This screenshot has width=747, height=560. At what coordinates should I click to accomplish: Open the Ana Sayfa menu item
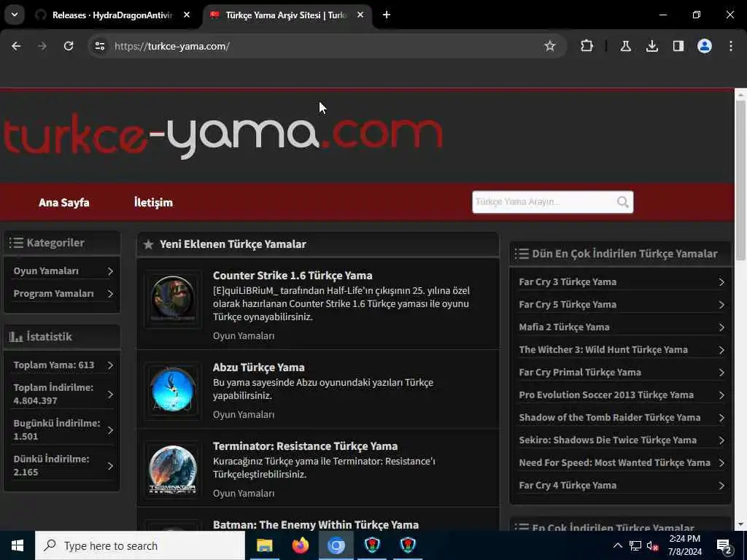coord(64,203)
